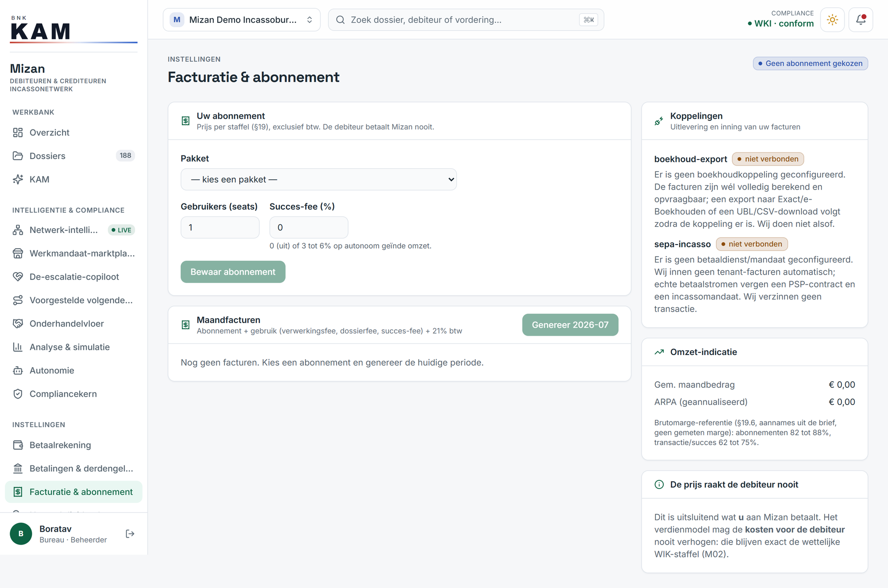Click the Genereer 2026-07 button

click(x=570, y=325)
